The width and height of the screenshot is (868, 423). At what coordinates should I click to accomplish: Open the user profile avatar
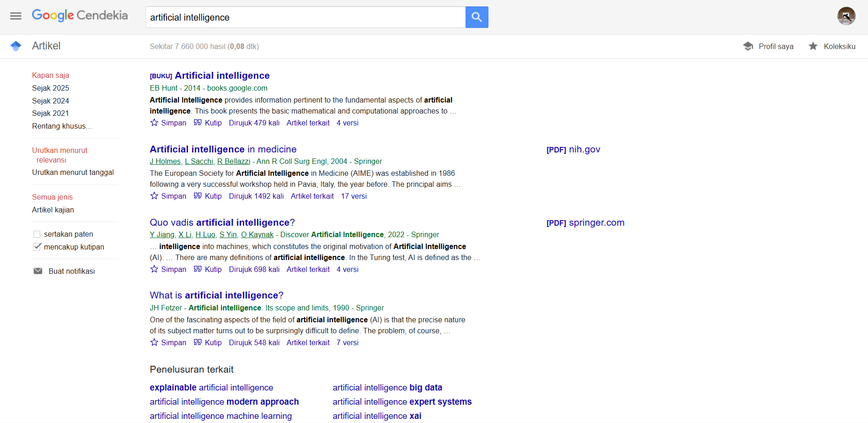click(846, 16)
